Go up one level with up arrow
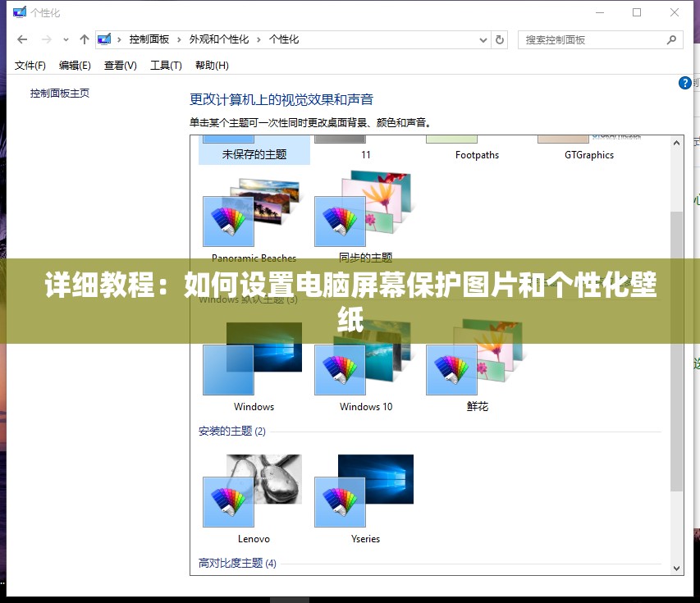The width and height of the screenshot is (700, 603). point(84,39)
